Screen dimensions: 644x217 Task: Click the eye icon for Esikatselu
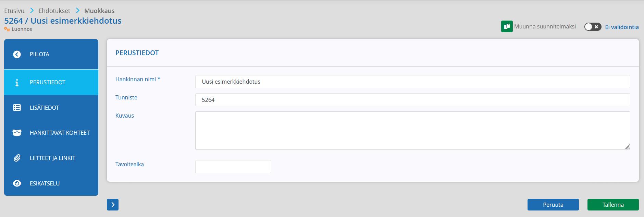(17, 183)
